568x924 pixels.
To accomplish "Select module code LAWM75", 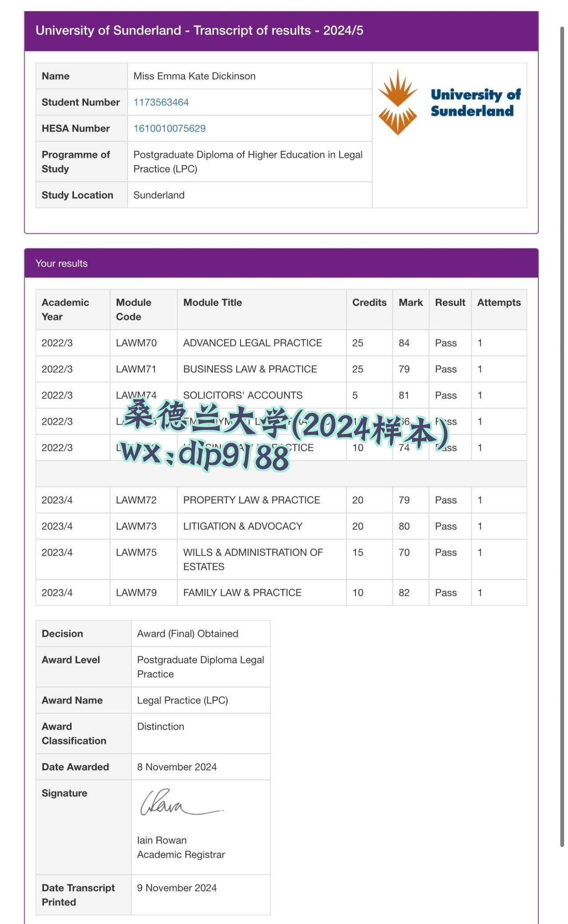I will 136,552.
